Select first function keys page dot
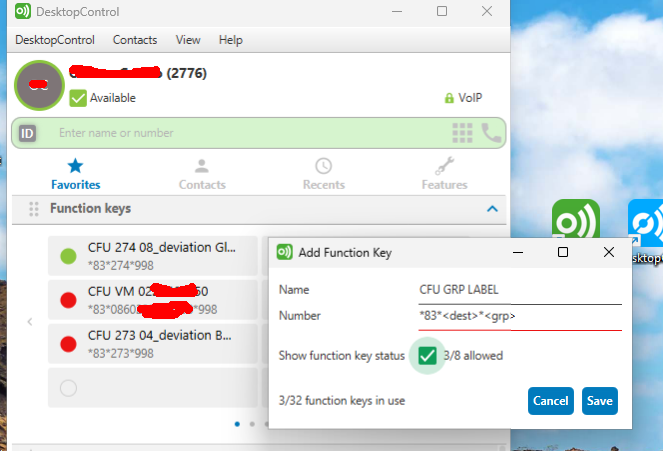The height and width of the screenshot is (451, 663). coord(237,424)
